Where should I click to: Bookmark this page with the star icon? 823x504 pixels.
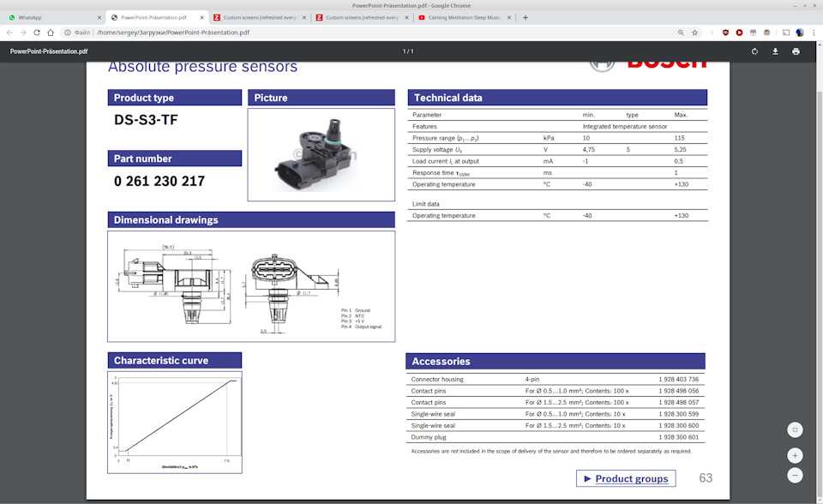(695, 33)
